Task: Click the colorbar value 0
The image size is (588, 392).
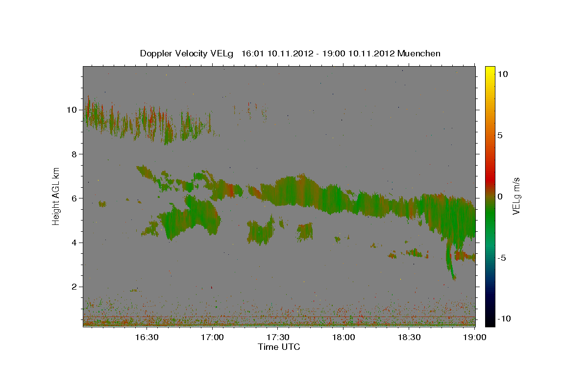Action: pos(500,196)
